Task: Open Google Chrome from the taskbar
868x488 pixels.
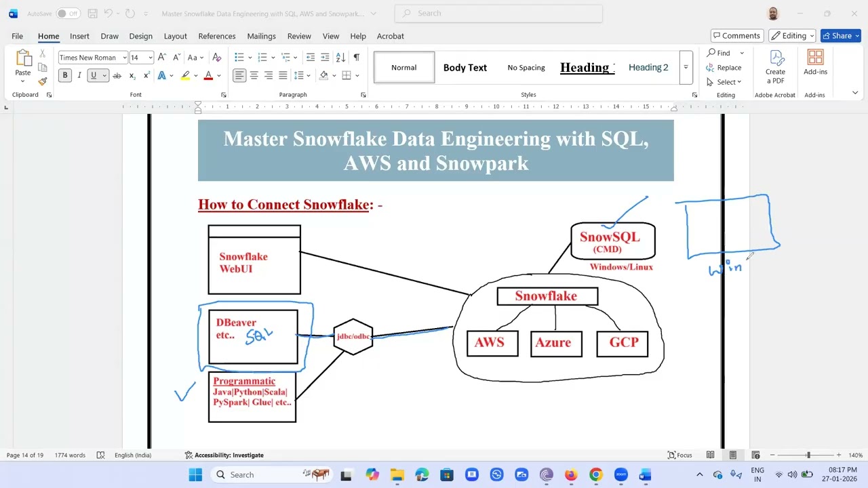Action: (595, 474)
